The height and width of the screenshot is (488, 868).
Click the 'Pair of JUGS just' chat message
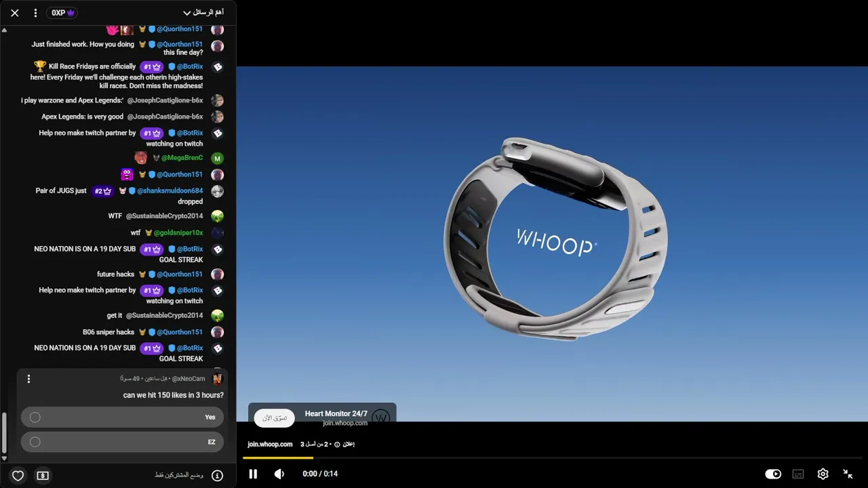tap(61, 191)
